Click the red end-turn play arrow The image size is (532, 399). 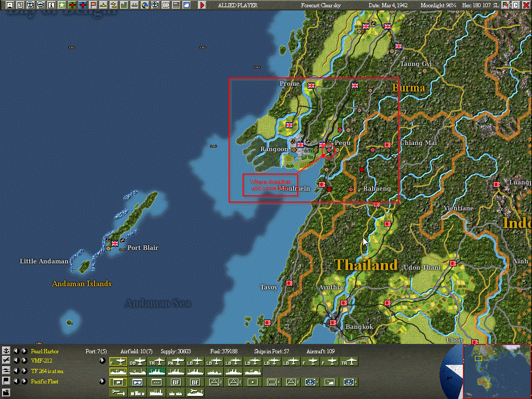(202, 5)
